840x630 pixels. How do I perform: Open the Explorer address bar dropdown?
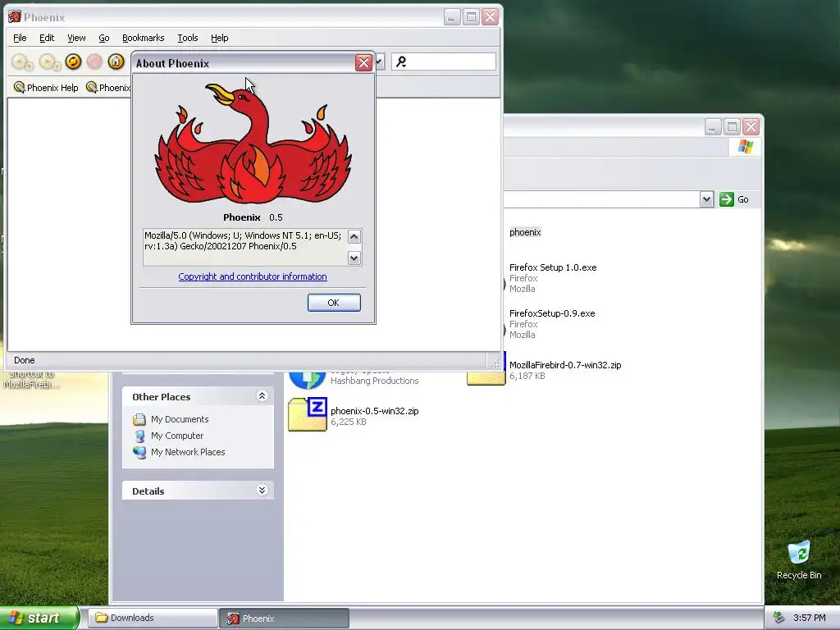click(x=706, y=199)
